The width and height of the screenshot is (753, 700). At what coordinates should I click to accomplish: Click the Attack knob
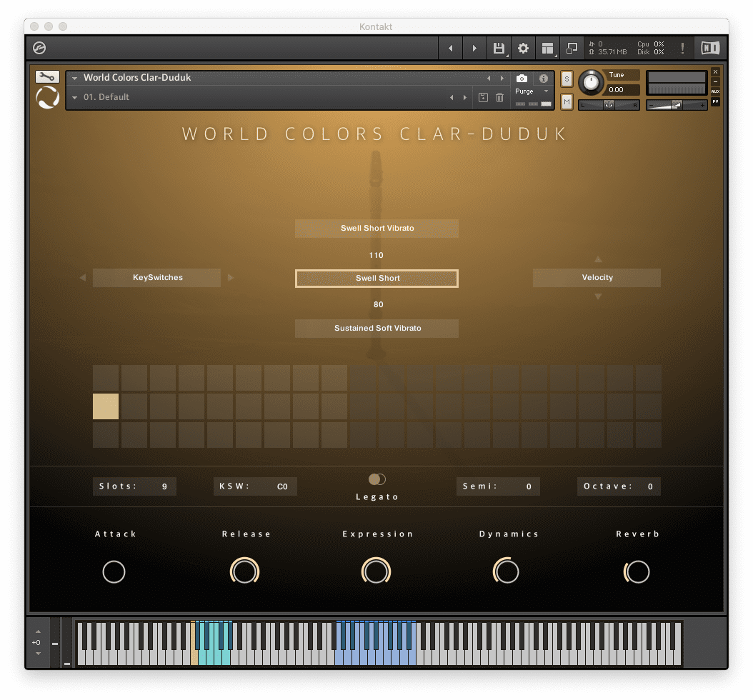pyautogui.click(x=114, y=572)
